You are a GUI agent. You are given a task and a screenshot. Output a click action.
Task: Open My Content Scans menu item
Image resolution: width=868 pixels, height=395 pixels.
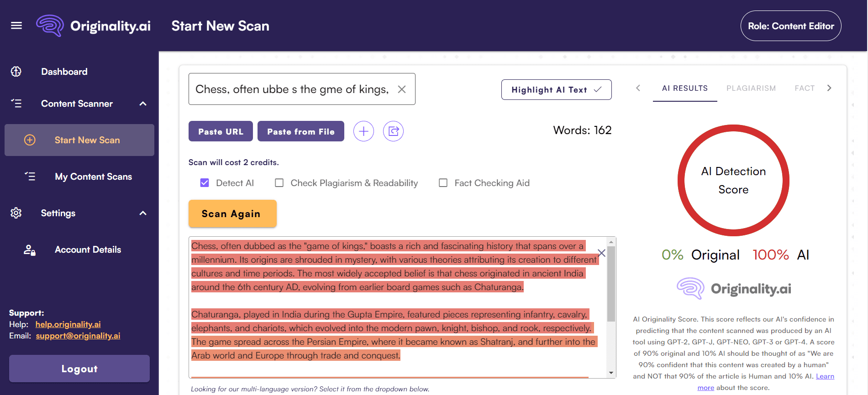(x=93, y=177)
